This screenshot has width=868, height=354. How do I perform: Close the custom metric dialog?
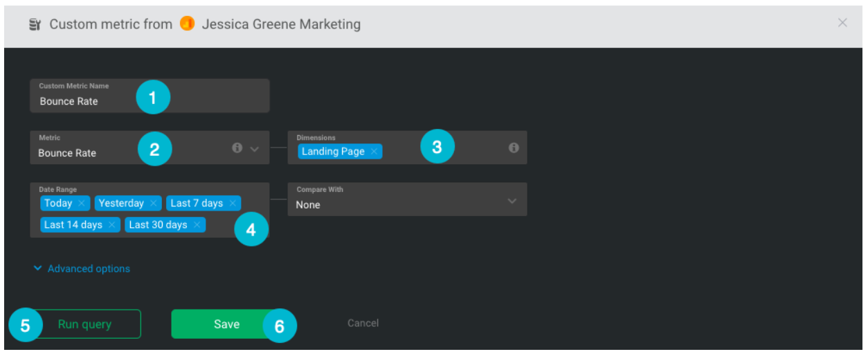pyautogui.click(x=842, y=23)
